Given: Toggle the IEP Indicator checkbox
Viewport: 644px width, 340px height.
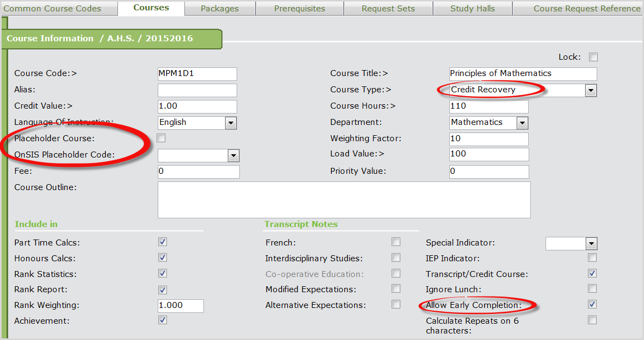Looking at the screenshot, I should (x=592, y=257).
